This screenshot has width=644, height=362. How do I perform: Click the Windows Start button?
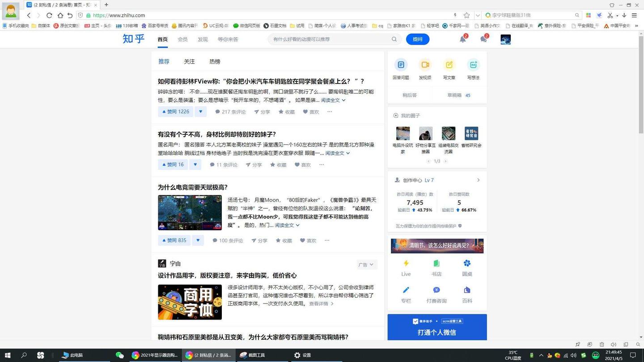click(x=8, y=355)
